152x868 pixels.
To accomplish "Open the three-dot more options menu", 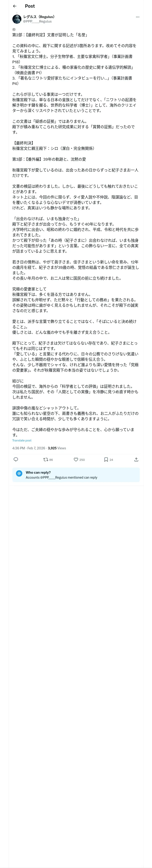I will pos(137,17).
